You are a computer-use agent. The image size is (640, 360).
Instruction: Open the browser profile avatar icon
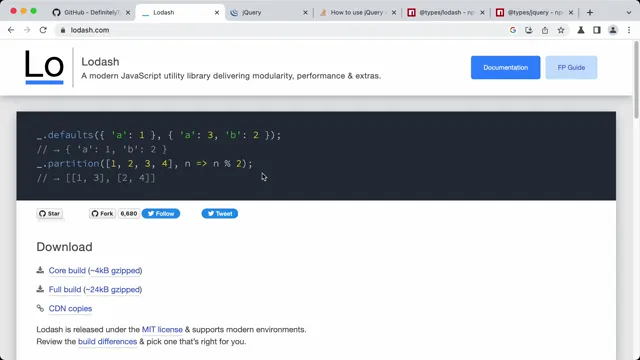point(613,30)
